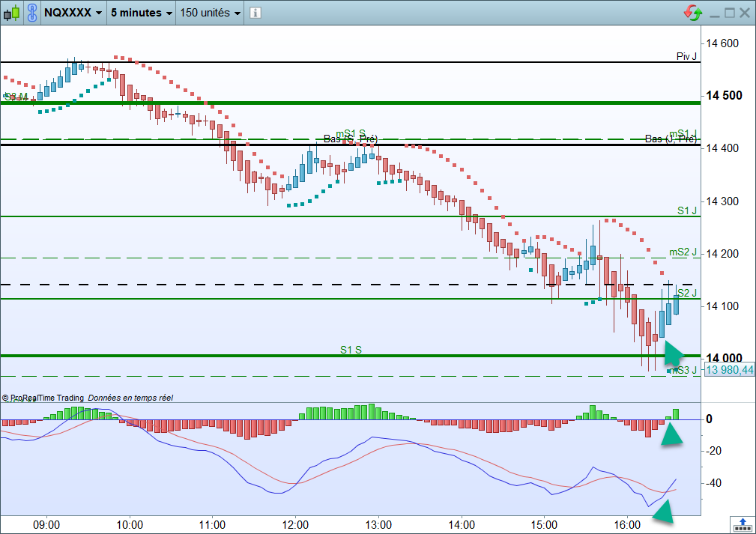Open the NQXXXX instrument dropdown

[73, 13]
